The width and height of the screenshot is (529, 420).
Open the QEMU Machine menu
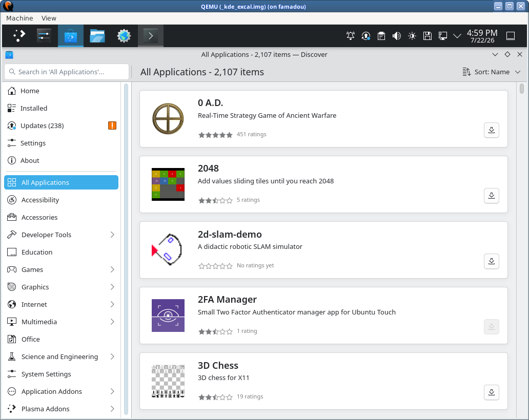click(x=19, y=18)
